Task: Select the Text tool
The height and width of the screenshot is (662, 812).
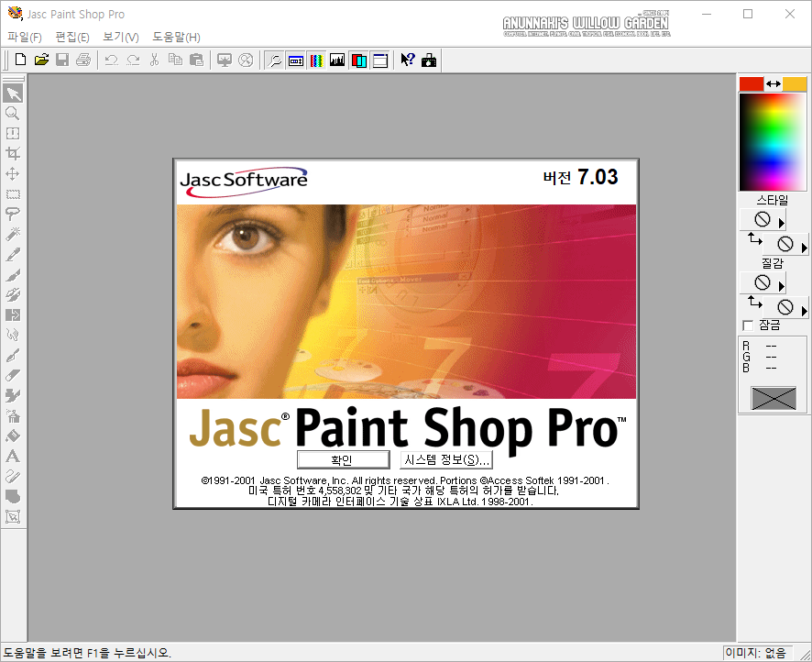Action: 13,456
